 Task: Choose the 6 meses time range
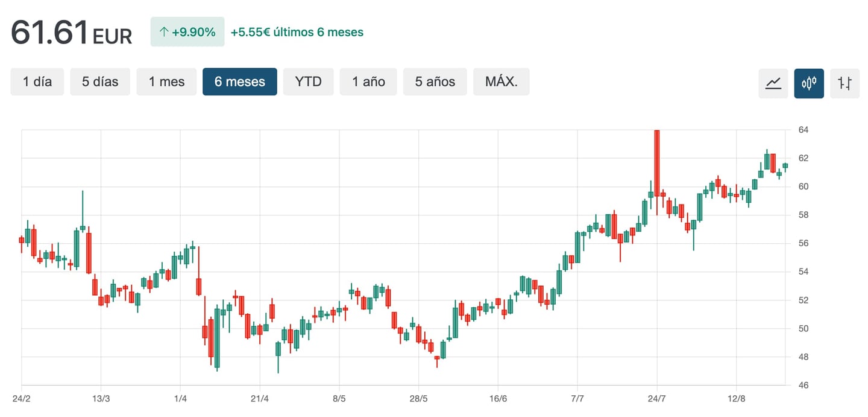(x=240, y=81)
